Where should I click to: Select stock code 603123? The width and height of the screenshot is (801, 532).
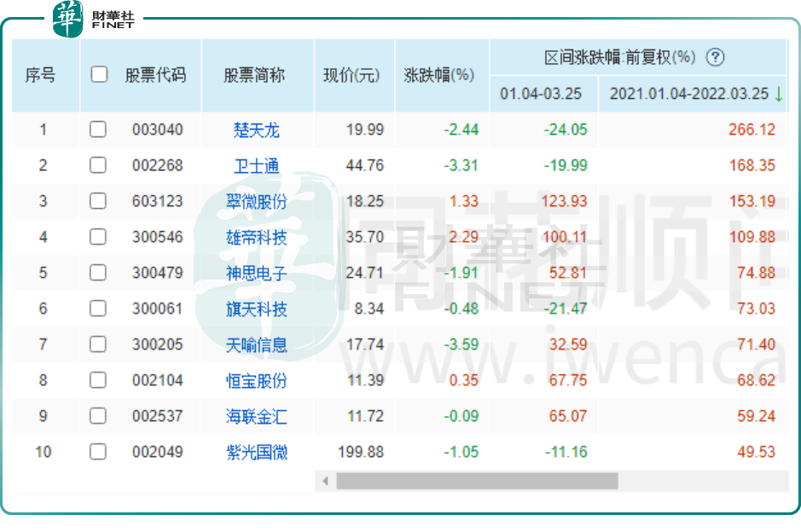[157, 200]
